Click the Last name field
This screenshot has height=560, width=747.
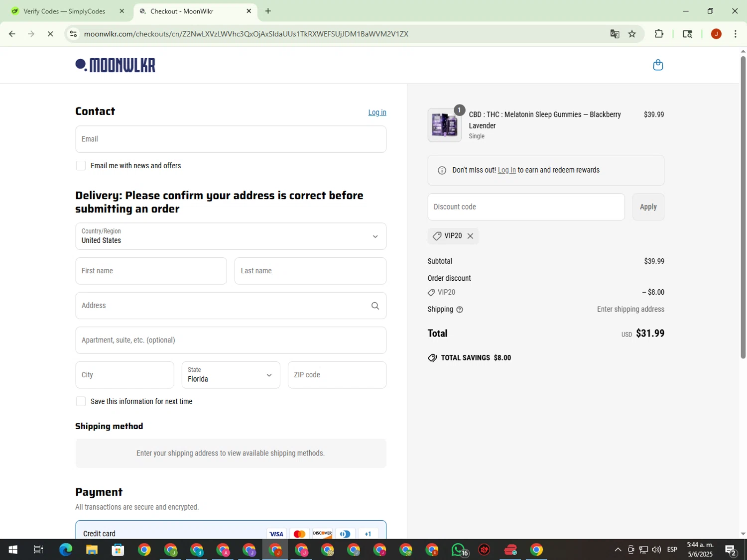[310, 271]
